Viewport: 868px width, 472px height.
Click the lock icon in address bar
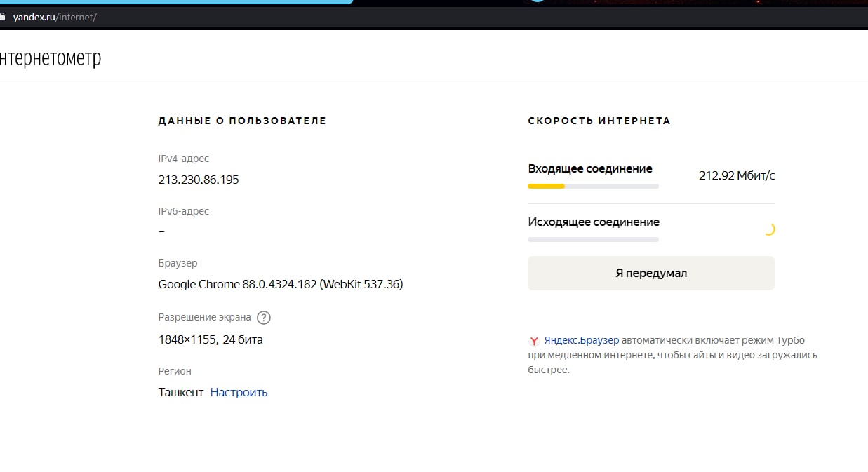pyautogui.click(x=3, y=17)
